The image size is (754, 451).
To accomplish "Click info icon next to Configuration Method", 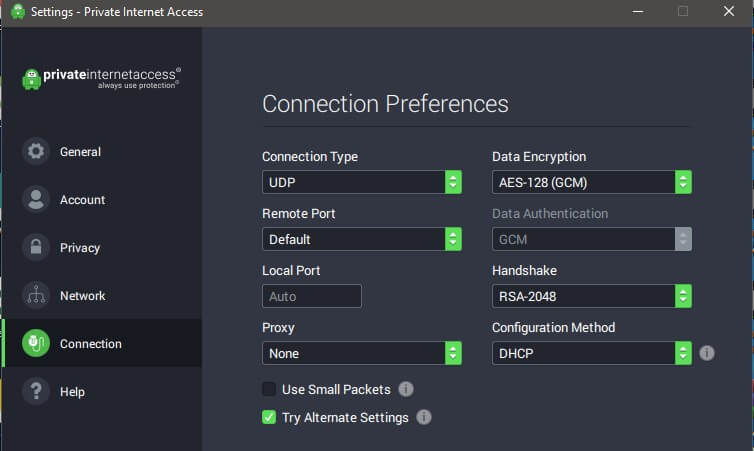I will (x=706, y=353).
